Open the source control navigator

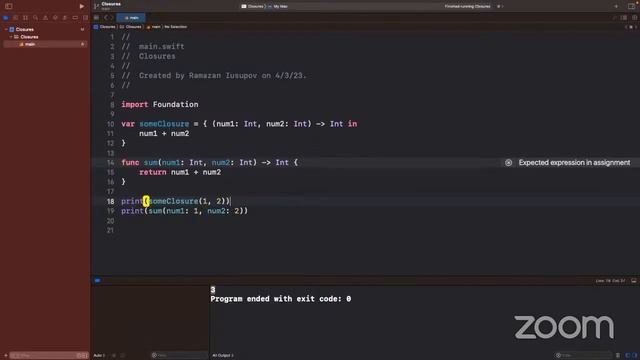16,18
